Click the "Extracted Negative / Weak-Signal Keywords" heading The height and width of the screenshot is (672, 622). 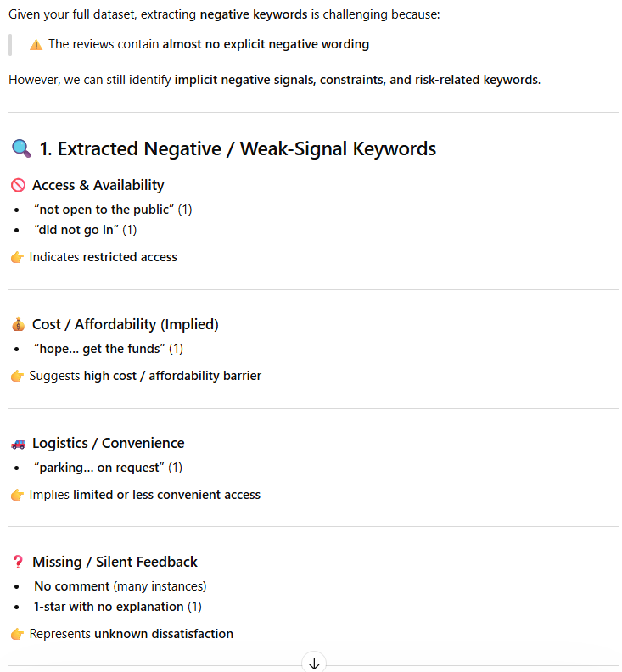tap(238, 149)
